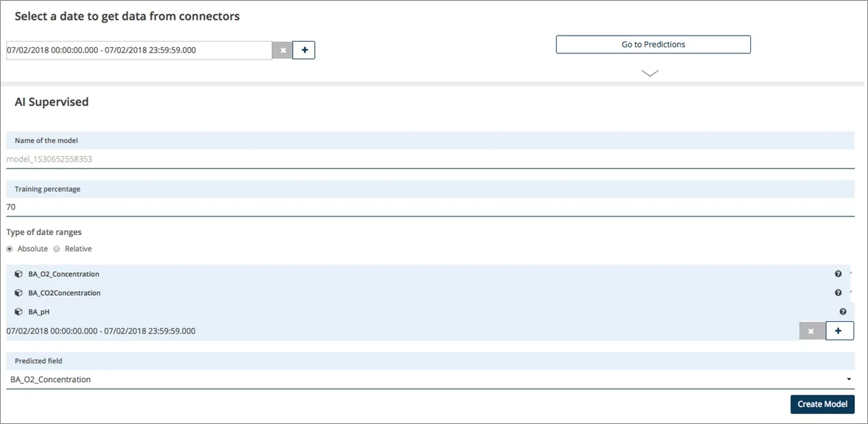Image resolution: width=868 pixels, height=424 pixels.
Task: Click the cube icon beside BA_pH
Action: [x=18, y=312]
